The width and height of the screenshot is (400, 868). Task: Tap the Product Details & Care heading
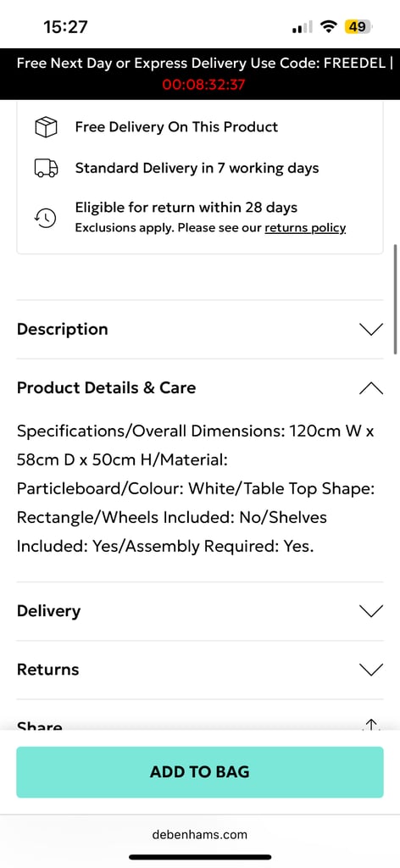click(106, 387)
